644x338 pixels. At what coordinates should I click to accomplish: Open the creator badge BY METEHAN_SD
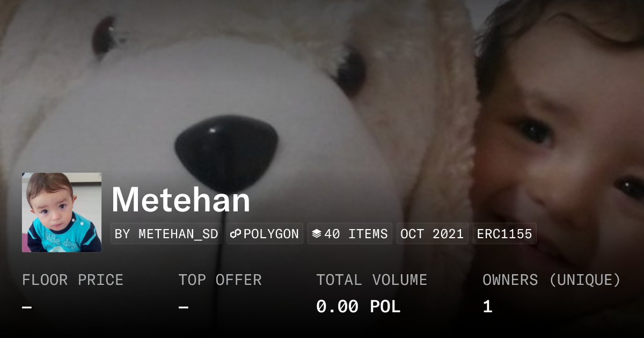pos(166,234)
